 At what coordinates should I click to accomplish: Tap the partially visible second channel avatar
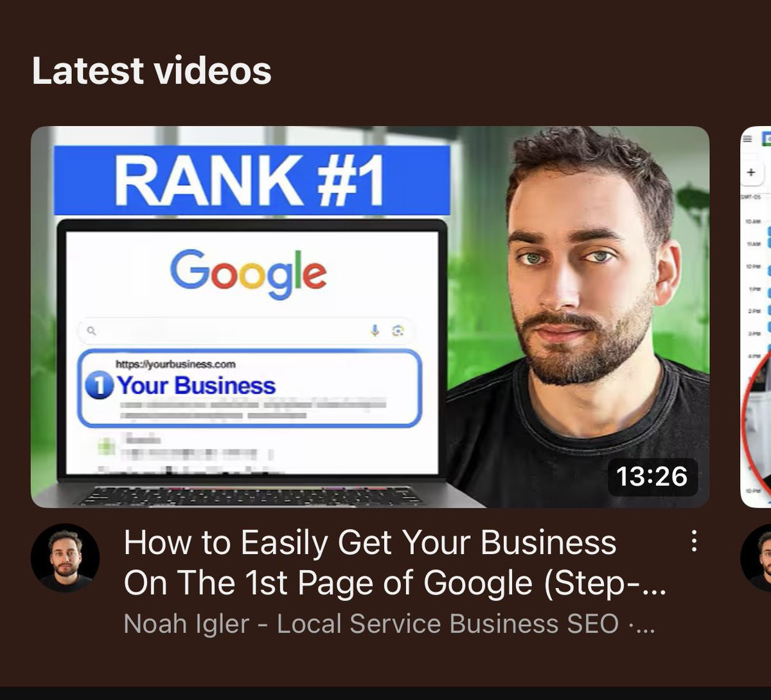[756, 557]
